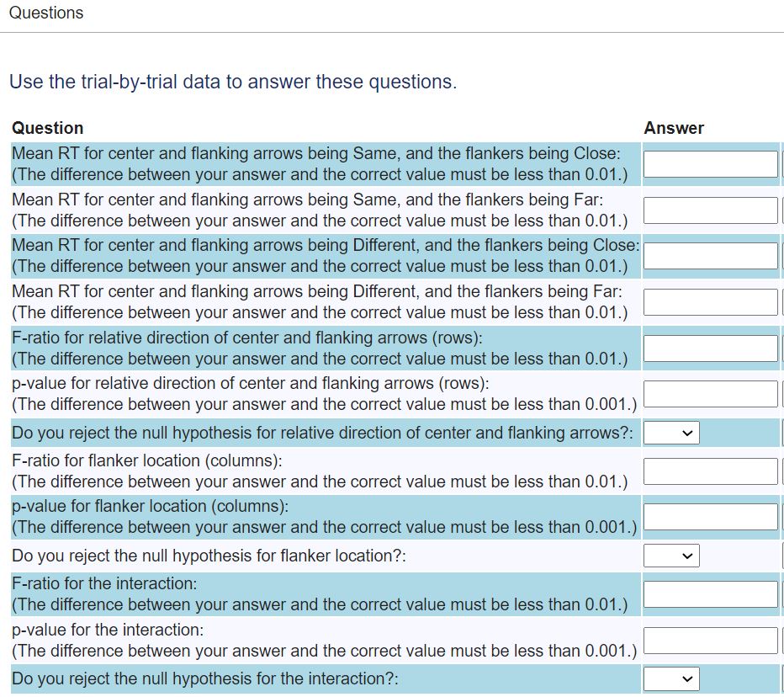Open reject null dropdown for relative direction
The image size is (784, 697).
click(671, 433)
